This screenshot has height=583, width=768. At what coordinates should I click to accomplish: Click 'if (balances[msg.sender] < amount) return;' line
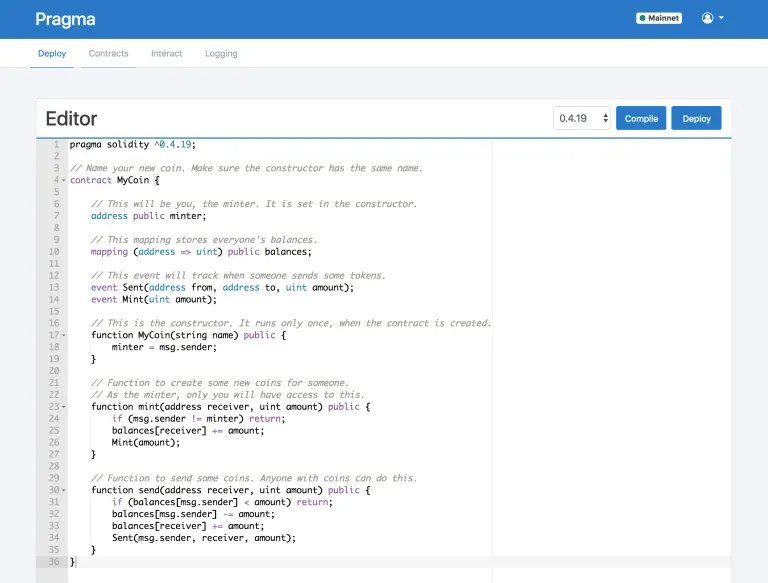pos(222,502)
